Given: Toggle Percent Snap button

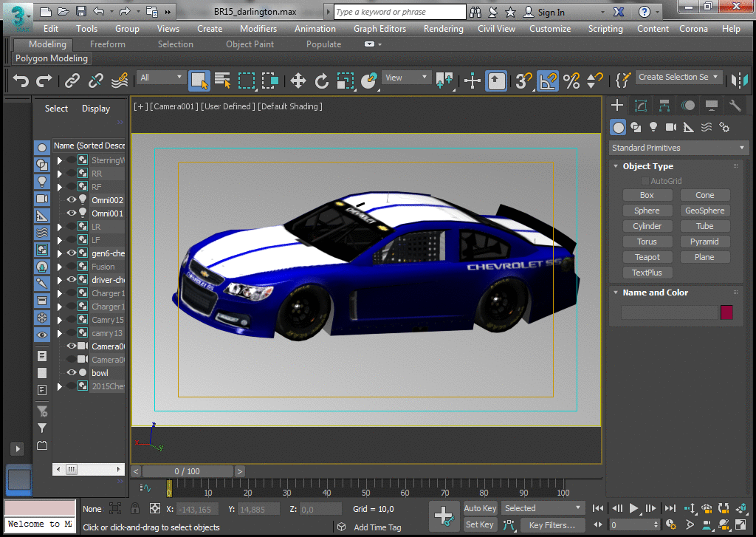Looking at the screenshot, I should pos(572,80).
